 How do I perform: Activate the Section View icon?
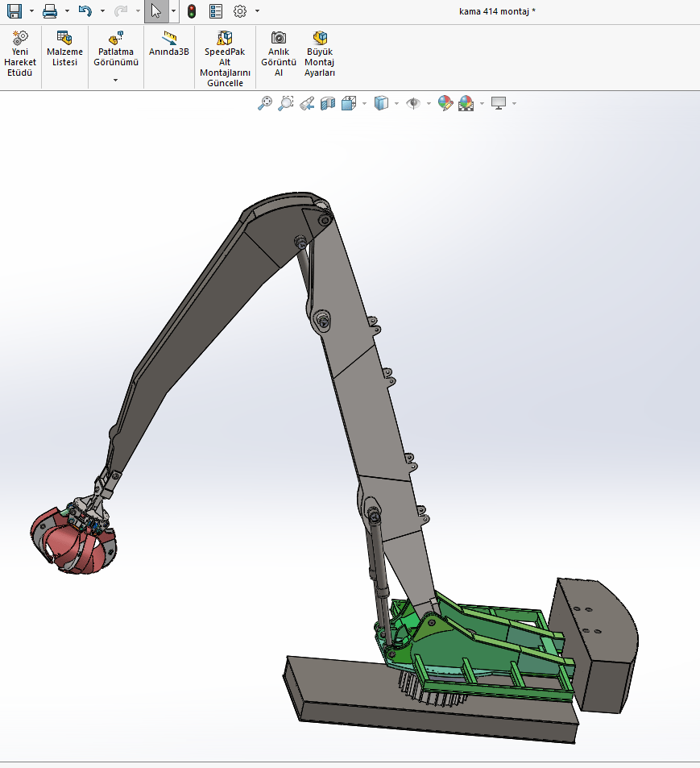[328, 103]
